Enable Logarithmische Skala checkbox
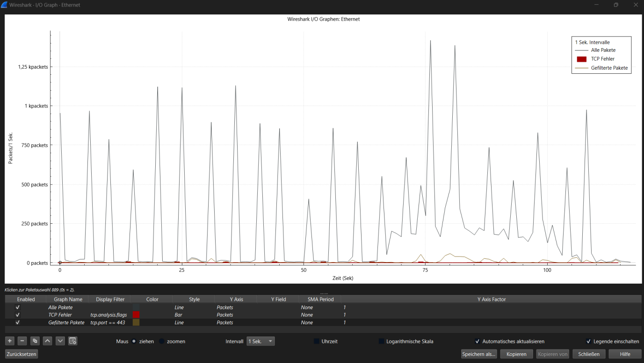The height and width of the screenshot is (363, 644). 382,342
